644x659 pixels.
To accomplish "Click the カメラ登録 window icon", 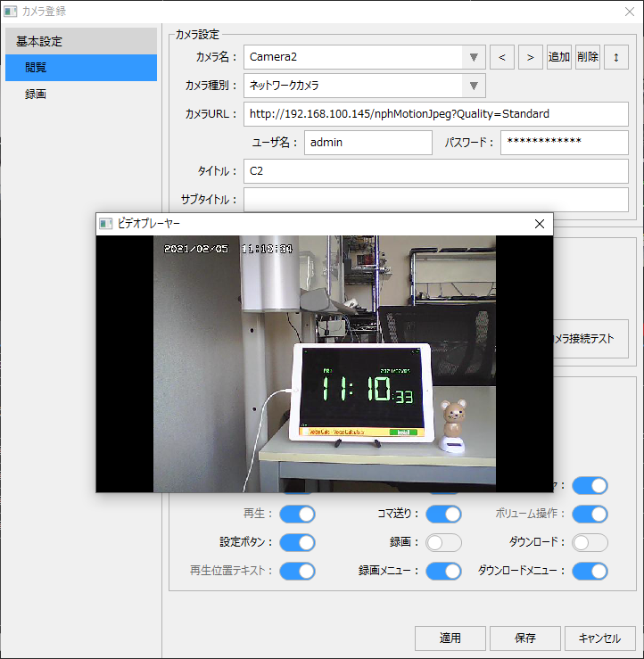I will tap(11, 12).
